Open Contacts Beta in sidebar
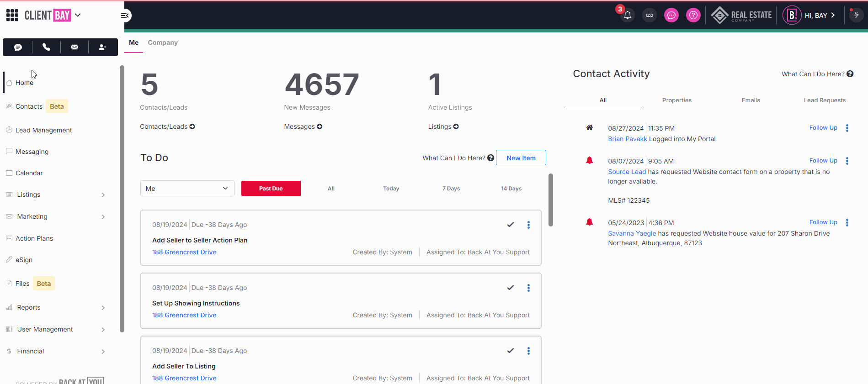 pos(37,106)
